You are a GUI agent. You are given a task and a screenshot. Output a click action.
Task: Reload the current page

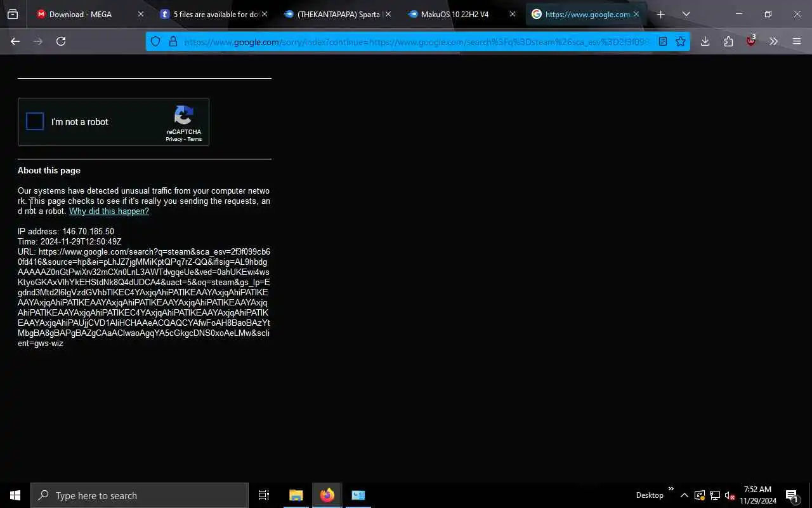pyautogui.click(x=61, y=41)
